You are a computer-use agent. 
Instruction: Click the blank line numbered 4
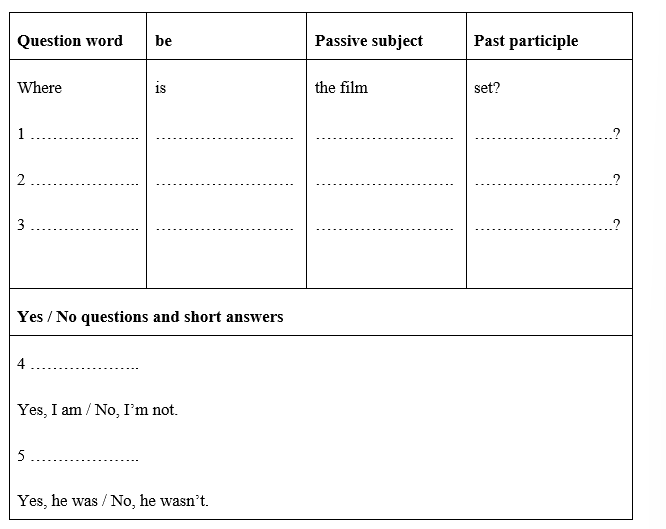(84, 365)
